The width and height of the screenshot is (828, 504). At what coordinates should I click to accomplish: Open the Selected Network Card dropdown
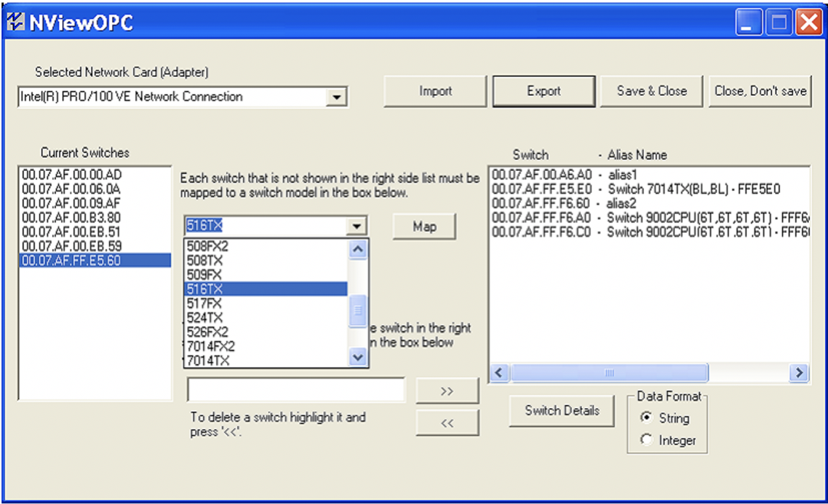pyautogui.click(x=337, y=97)
